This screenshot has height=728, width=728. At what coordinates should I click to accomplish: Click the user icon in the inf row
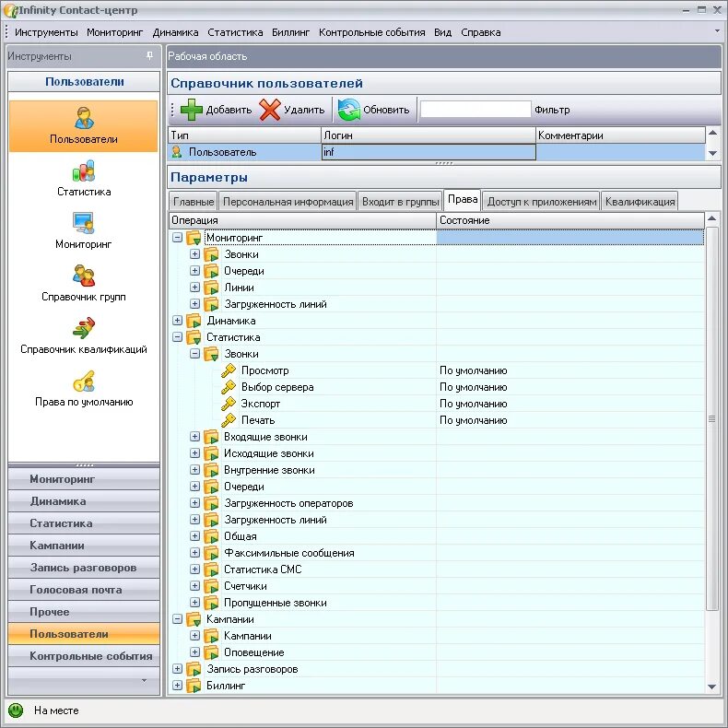click(176, 152)
